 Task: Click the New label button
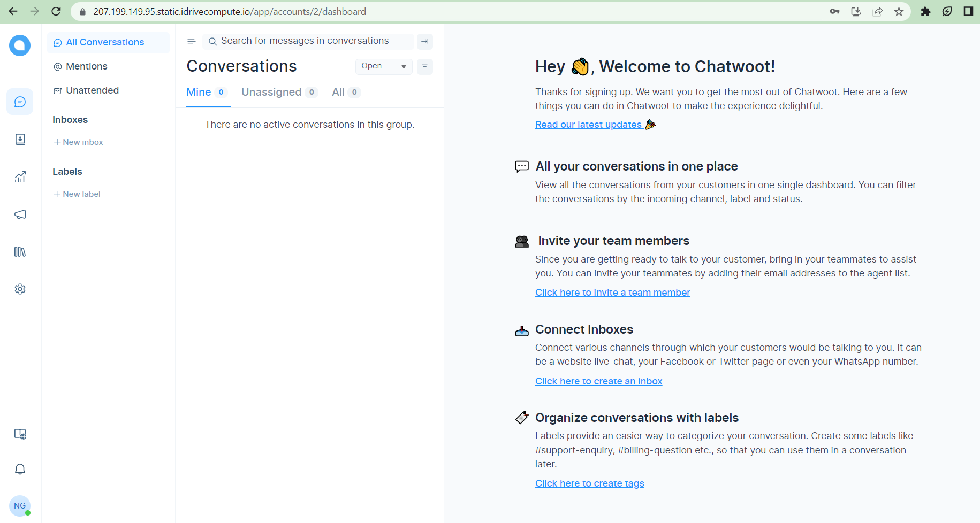click(77, 194)
